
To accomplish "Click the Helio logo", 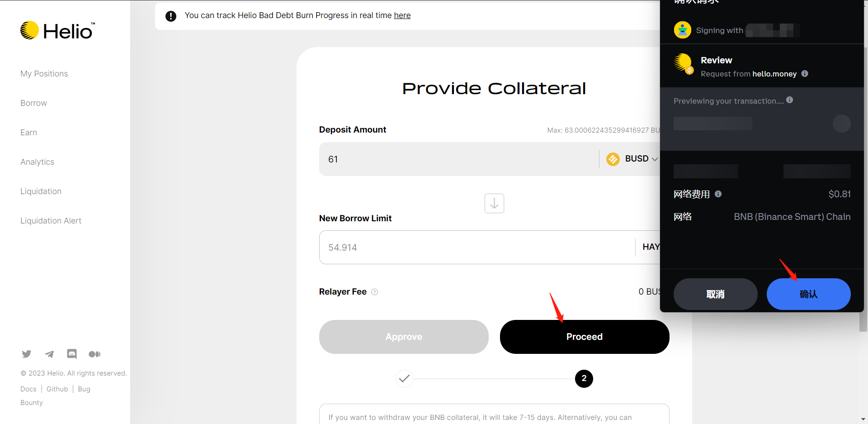I will (57, 31).
